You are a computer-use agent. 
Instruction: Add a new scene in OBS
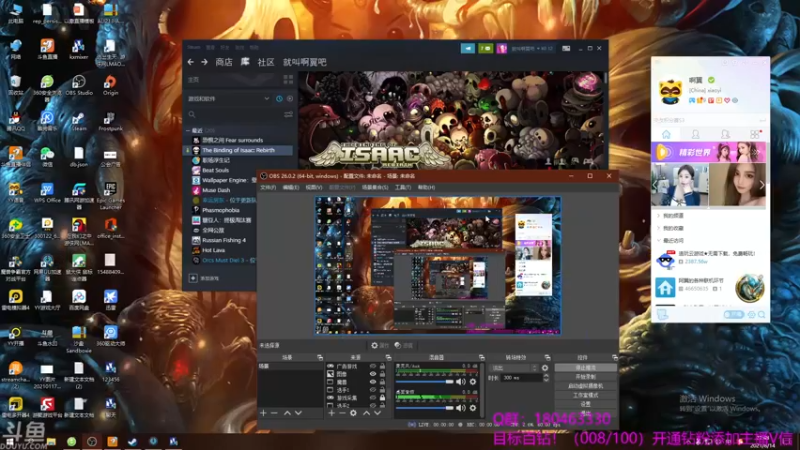coord(263,413)
